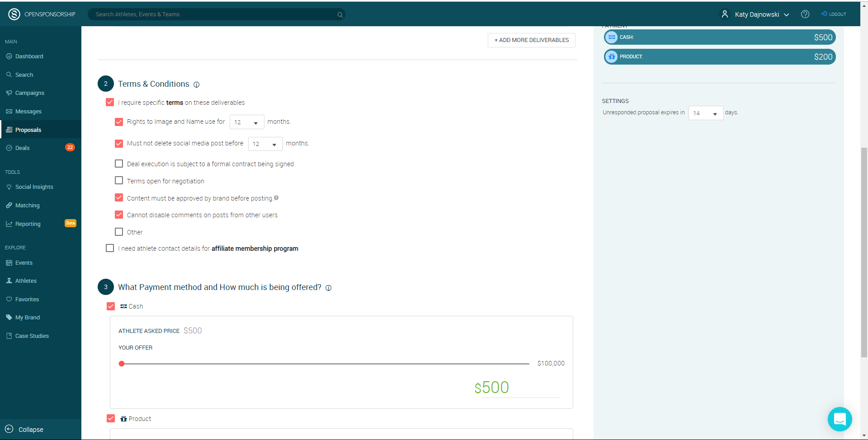Open Social Insights tool
Viewport: 868px width, 440px height.
point(41,187)
